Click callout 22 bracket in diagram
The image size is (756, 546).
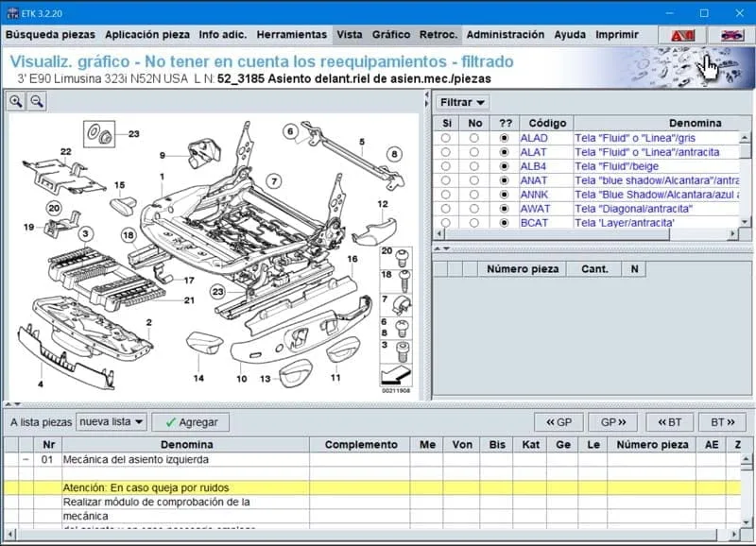click(65, 151)
